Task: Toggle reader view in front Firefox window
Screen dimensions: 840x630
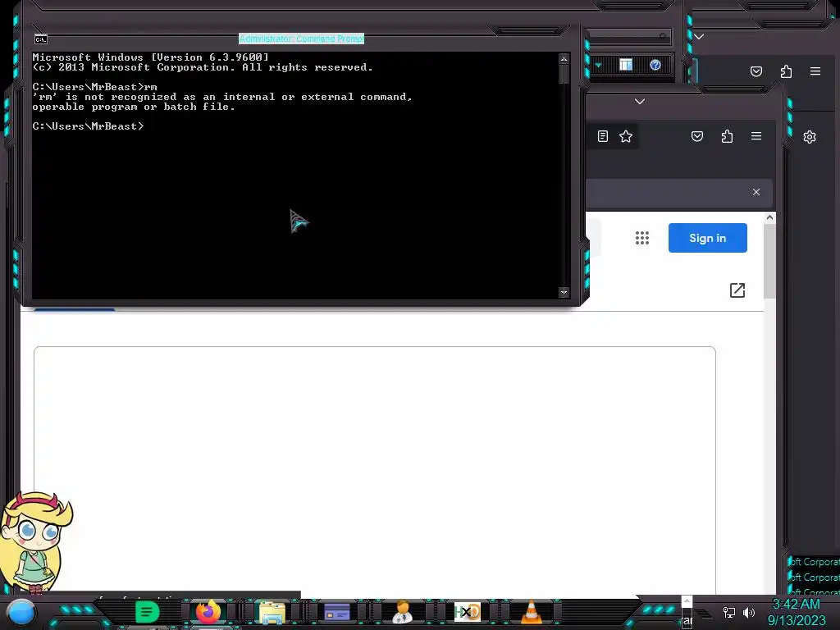Action: tap(603, 136)
